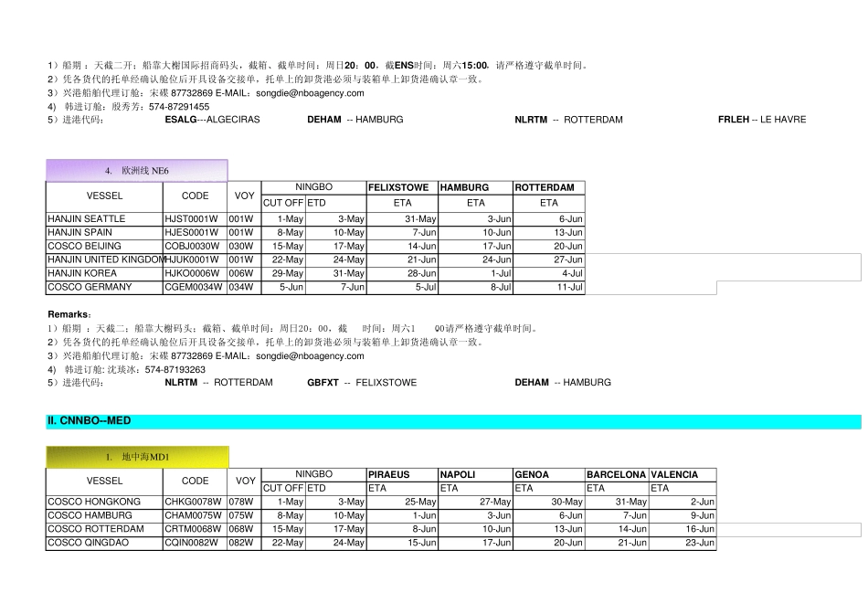Click NINGBO header in NE6 table
Screen dimensions: 868x614
click(x=314, y=187)
